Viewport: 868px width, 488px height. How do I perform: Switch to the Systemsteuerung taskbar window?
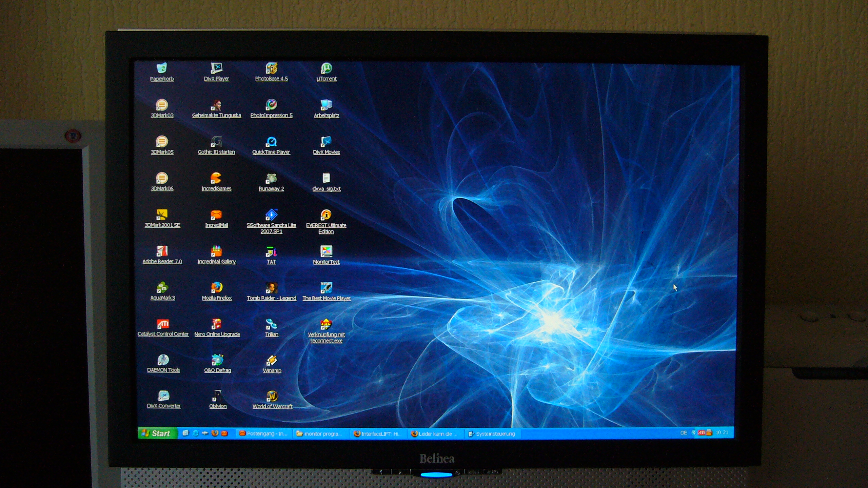[x=492, y=434]
